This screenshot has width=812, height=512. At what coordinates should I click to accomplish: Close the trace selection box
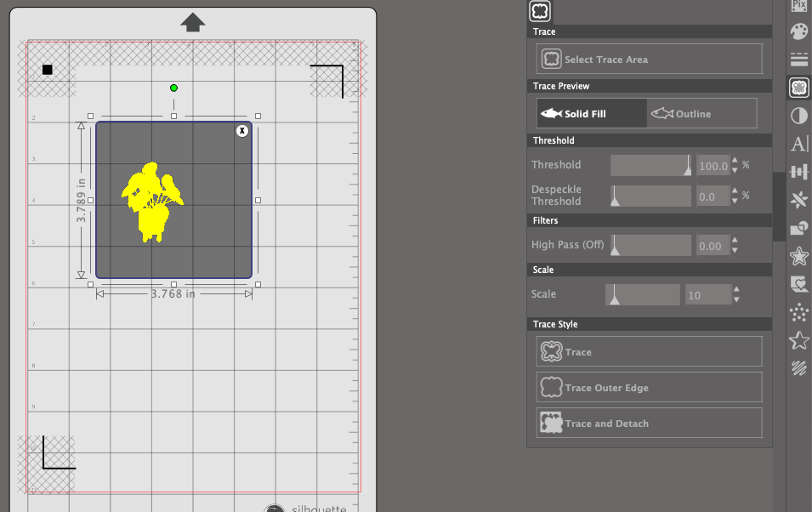tap(241, 131)
